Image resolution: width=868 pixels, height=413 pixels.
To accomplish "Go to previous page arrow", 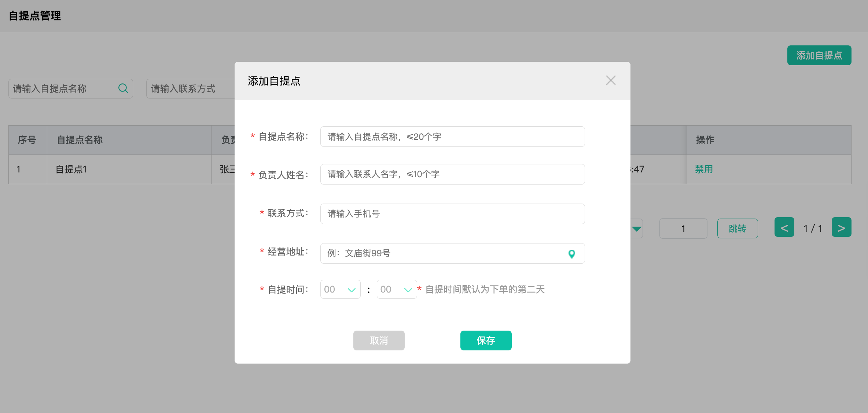I will 784,227.
